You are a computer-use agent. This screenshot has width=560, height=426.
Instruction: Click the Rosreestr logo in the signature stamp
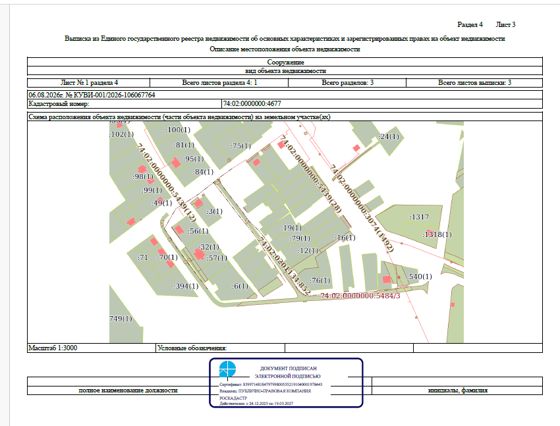tap(228, 369)
